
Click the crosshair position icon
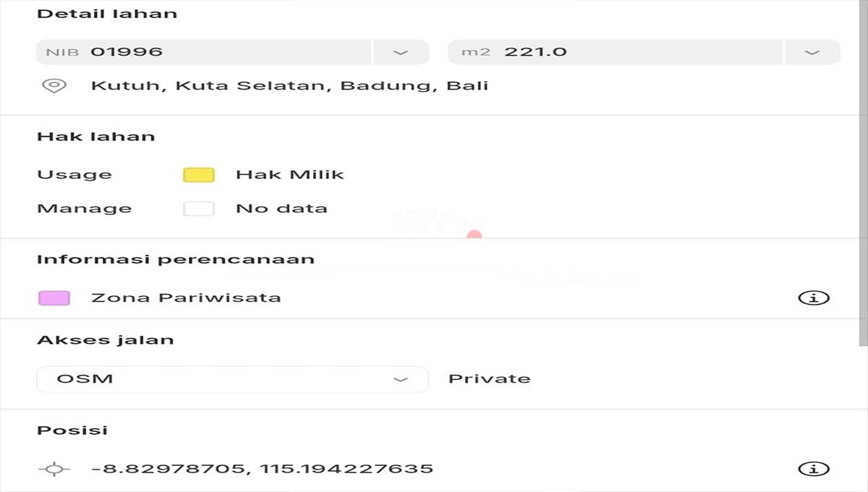pos(54,469)
